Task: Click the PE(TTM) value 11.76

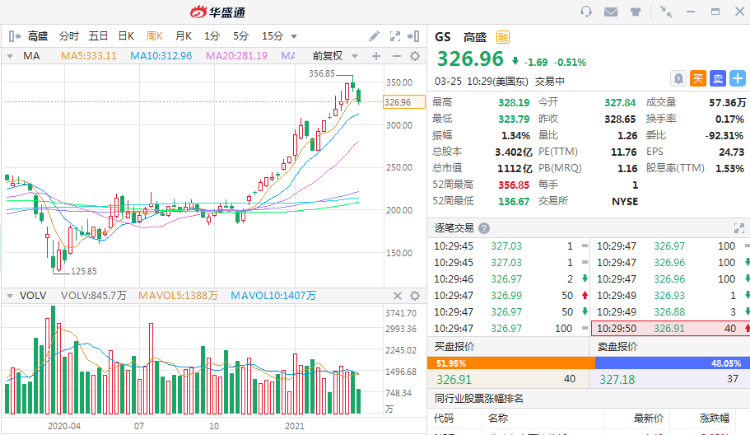Action: point(624,152)
